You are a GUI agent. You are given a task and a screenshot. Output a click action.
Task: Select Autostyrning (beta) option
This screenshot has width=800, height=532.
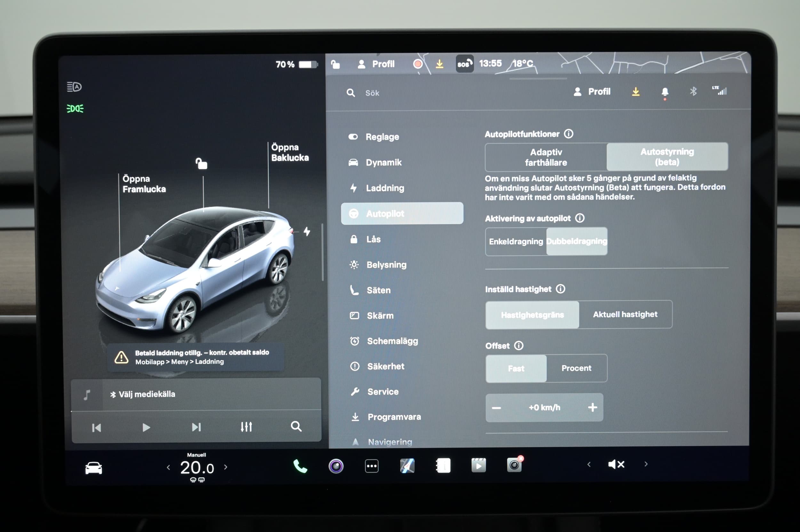tap(667, 156)
